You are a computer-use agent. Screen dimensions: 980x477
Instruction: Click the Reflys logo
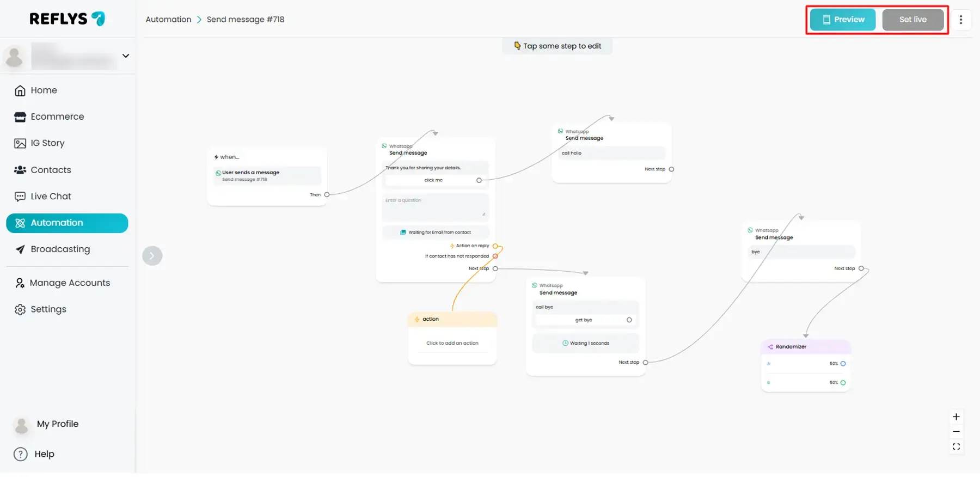pyautogui.click(x=67, y=19)
